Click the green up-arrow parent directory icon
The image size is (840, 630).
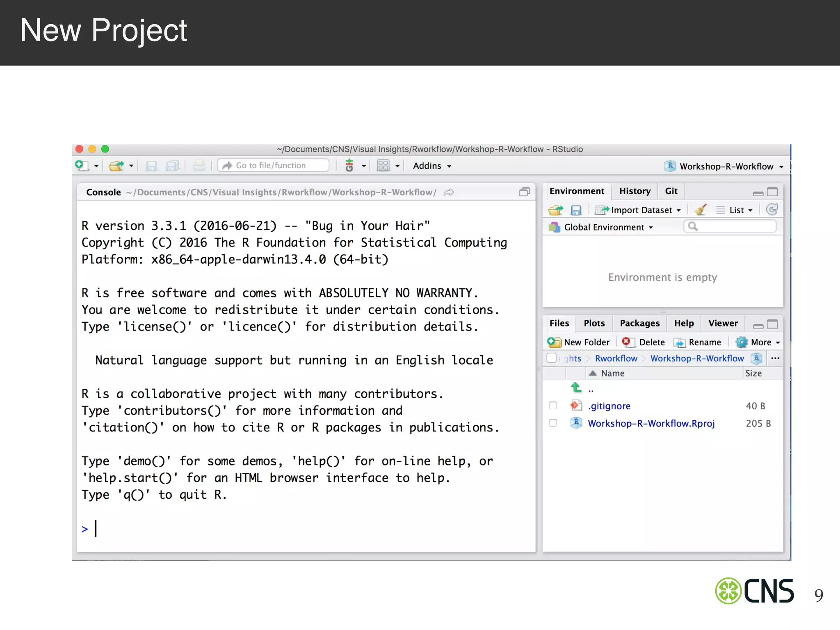576,388
